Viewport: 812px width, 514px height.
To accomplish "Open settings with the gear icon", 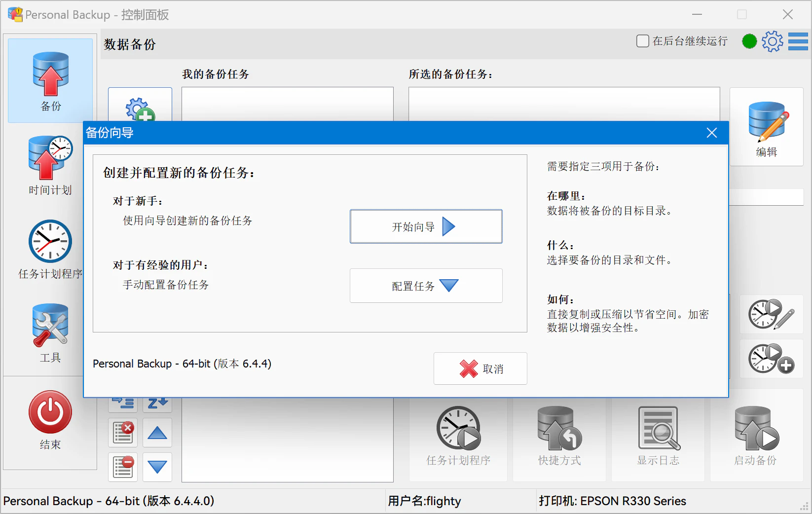I will 772,41.
